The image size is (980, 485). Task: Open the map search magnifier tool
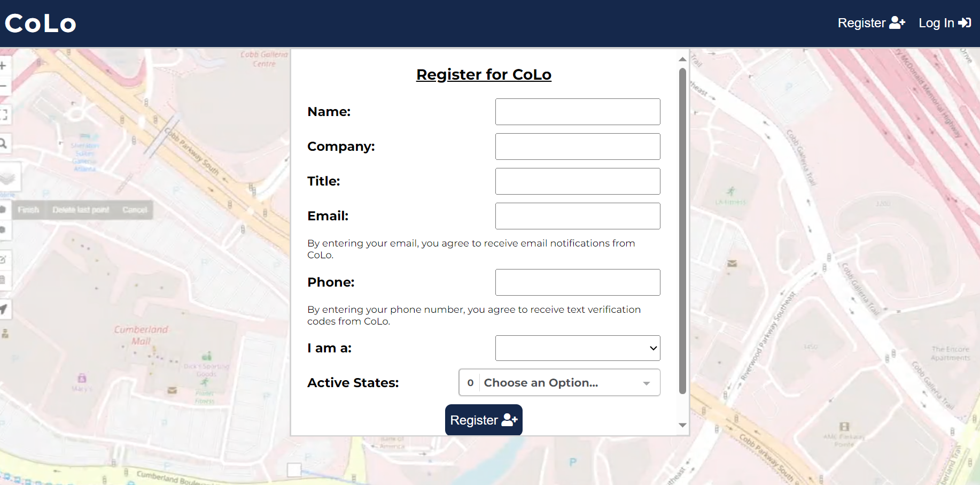(x=3, y=143)
